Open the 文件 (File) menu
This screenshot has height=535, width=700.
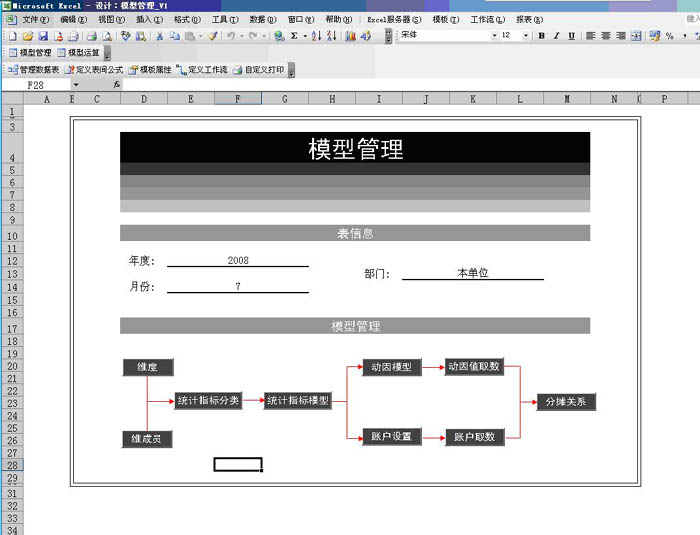click(36, 19)
